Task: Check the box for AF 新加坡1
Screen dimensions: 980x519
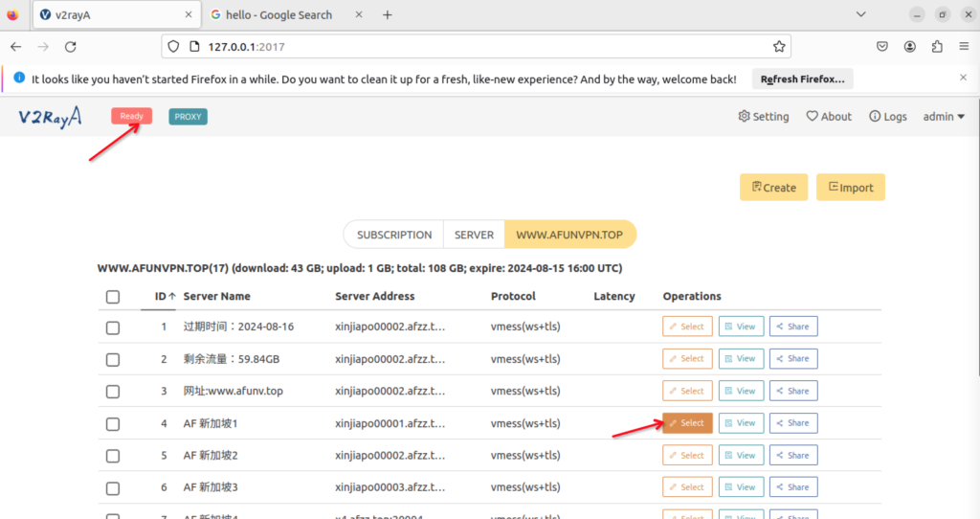Action: pyautogui.click(x=113, y=424)
